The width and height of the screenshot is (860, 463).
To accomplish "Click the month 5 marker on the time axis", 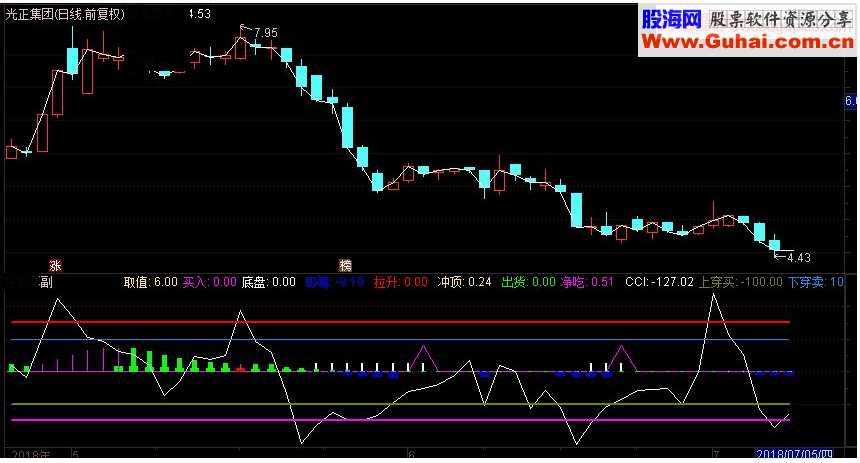I will pyautogui.click(x=76, y=455).
